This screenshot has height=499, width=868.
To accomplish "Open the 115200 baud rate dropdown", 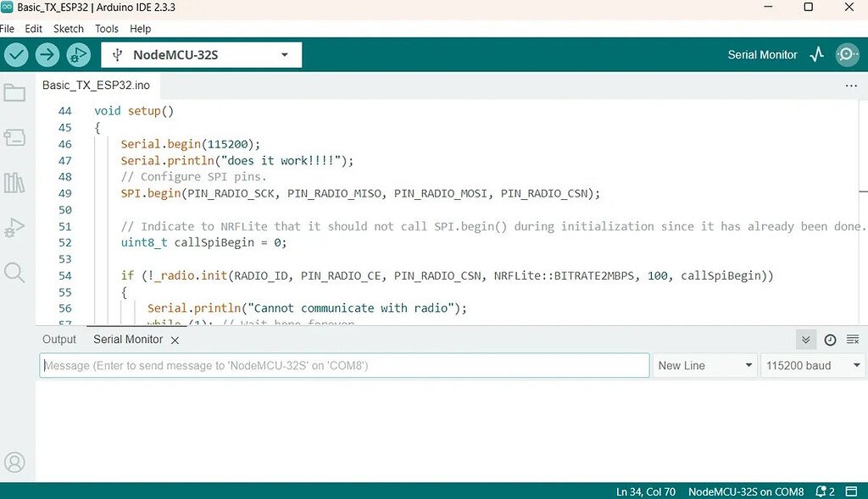I will pos(813,366).
